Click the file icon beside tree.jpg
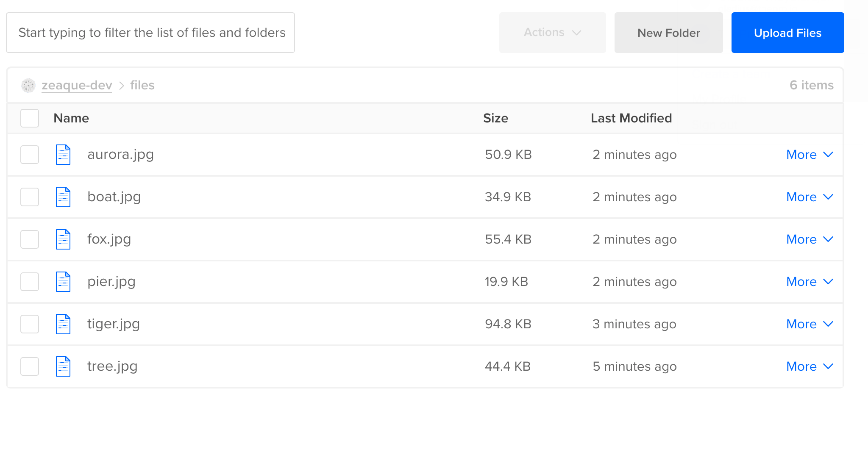868x455 pixels. pos(63,366)
